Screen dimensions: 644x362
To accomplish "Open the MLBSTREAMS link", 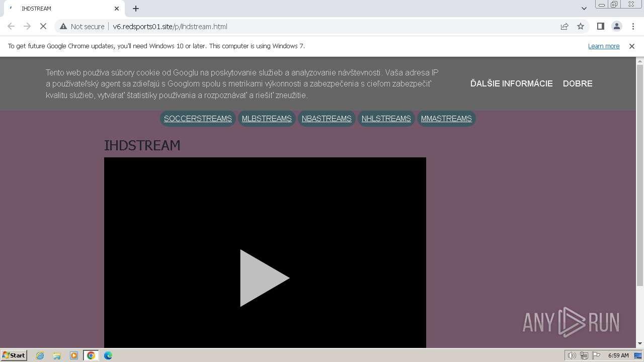I will pyautogui.click(x=267, y=119).
